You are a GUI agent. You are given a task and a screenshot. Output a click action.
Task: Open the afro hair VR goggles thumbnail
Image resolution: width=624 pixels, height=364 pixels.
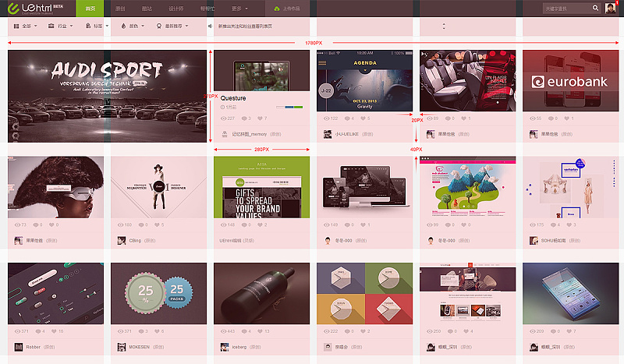click(55, 187)
